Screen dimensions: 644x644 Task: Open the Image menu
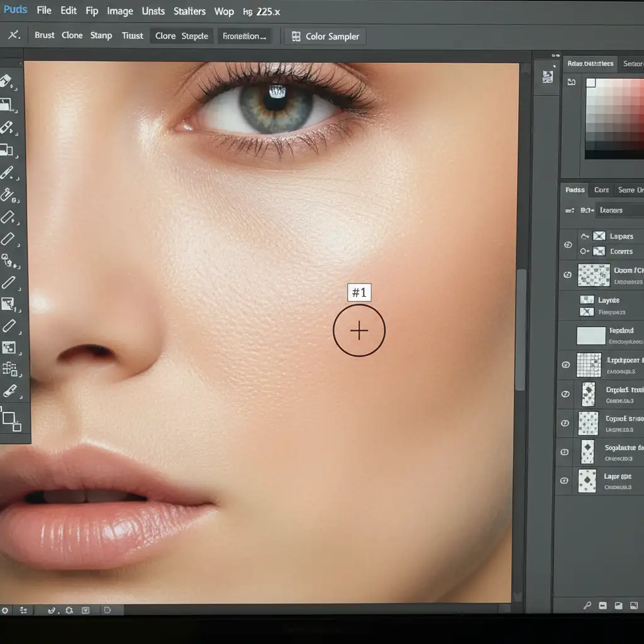pyautogui.click(x=119, y=11)
